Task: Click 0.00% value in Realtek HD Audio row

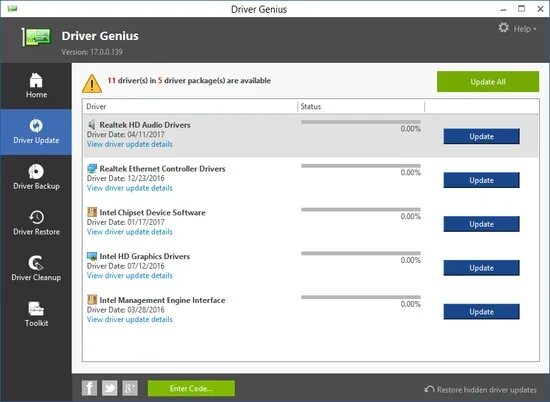Action: (410, 129)
